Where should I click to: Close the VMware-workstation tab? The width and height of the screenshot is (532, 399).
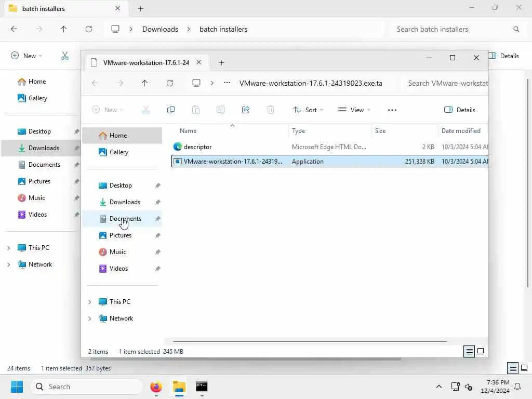[x=199, y=62]
